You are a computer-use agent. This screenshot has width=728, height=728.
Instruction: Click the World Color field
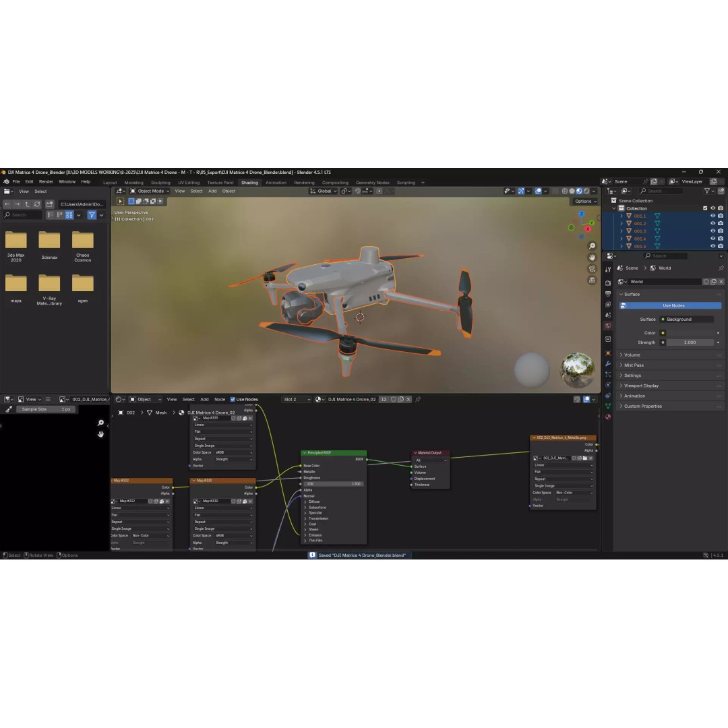tap(692, 333)
